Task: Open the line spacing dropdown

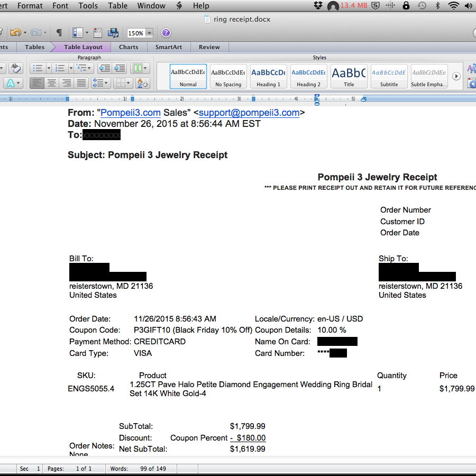Action: click(100, 83)
